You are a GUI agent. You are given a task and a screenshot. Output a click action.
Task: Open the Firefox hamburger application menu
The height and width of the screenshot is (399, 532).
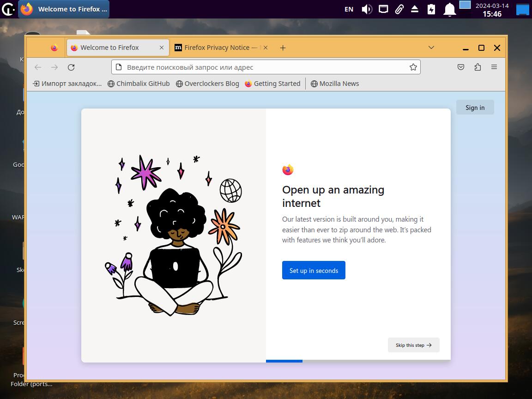tap(494, 67)
